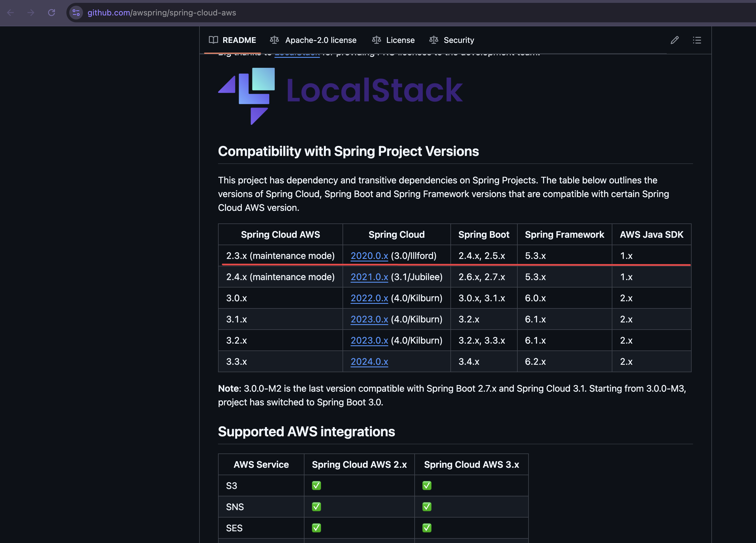Click scale icon next to Apache-2.0 license
Viewport: 756px width, 543px height.
[x=274, y=40]
